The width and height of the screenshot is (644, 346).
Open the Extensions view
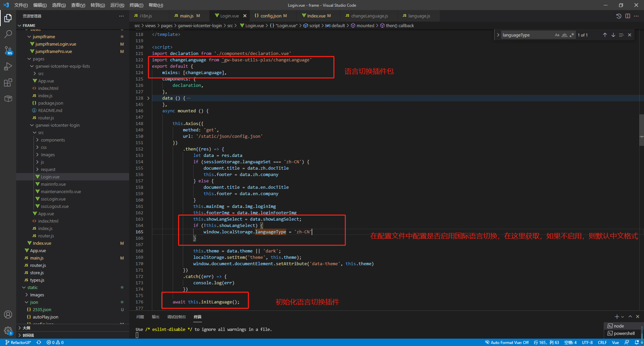[8, 82]
